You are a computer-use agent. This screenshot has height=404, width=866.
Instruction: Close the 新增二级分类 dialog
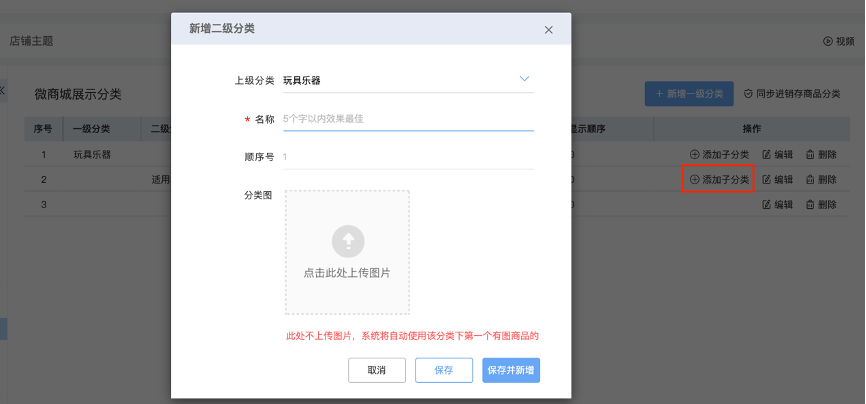coord(548,30)
